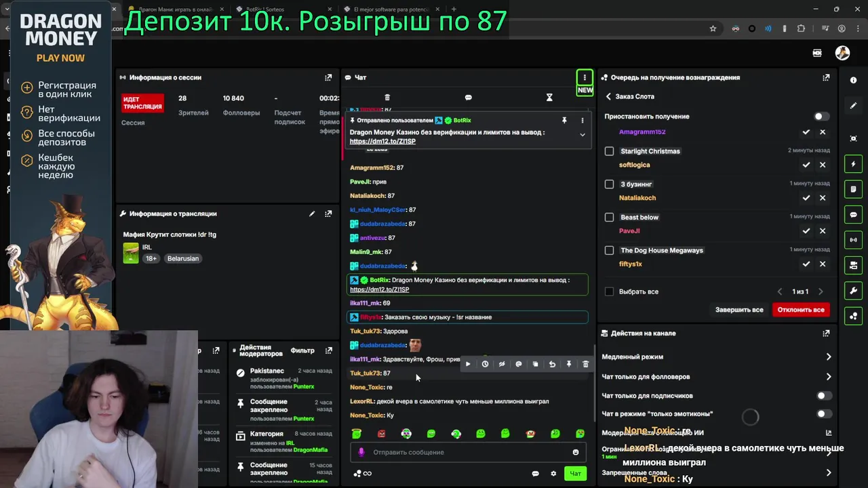Timeout user via clock icon in hover toolbar
This screenshot has width=868, height=488.
tap(485, 364)
